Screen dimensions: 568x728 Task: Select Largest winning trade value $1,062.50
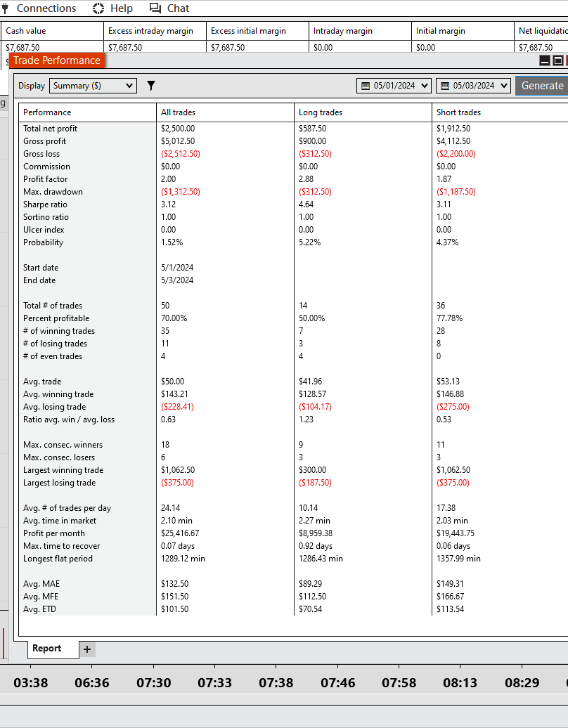(x=178, y=470)
